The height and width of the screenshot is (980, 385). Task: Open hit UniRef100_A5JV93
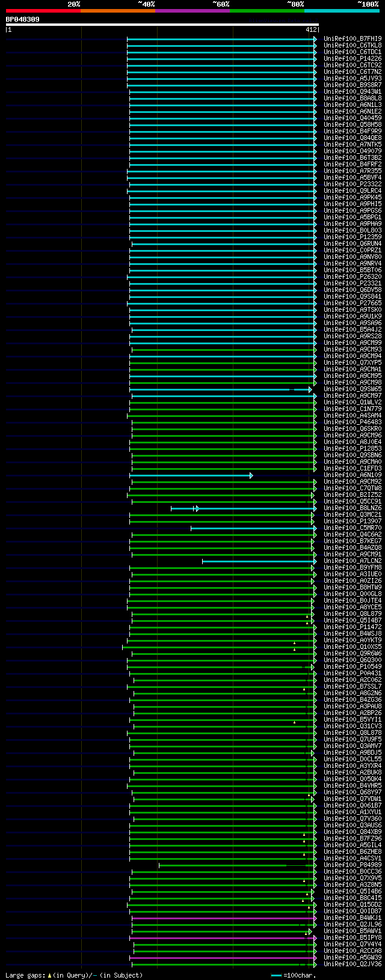tap(353, 78)
